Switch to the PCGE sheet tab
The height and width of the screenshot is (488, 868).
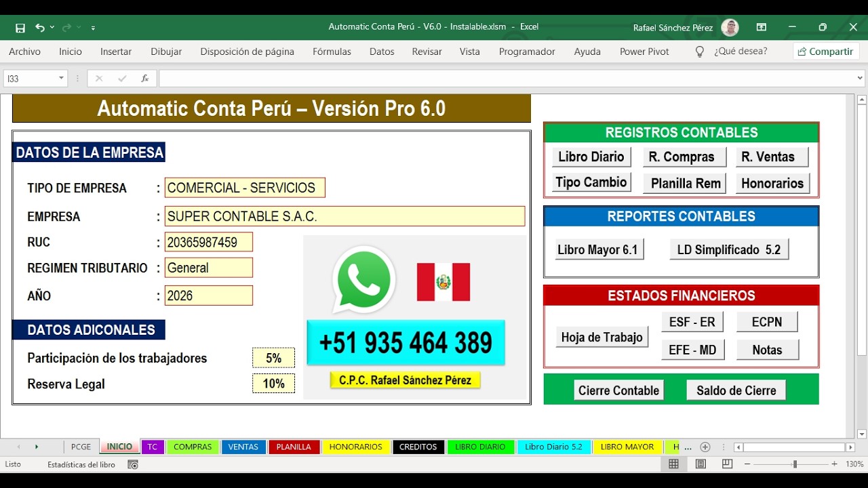[81, 447]
